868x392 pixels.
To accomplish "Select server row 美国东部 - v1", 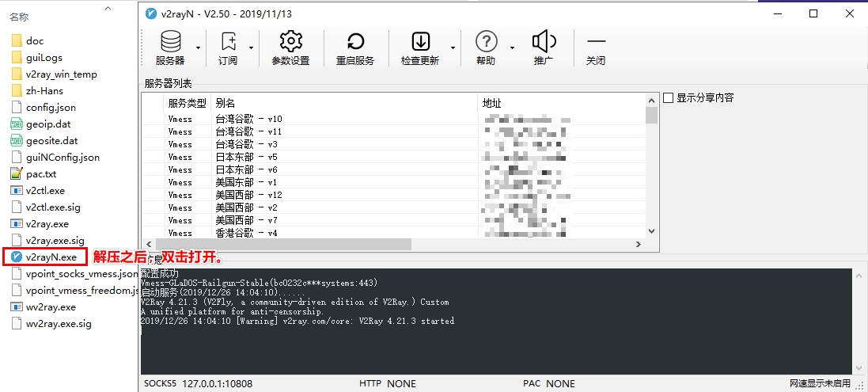I will [x=393, y=182].
